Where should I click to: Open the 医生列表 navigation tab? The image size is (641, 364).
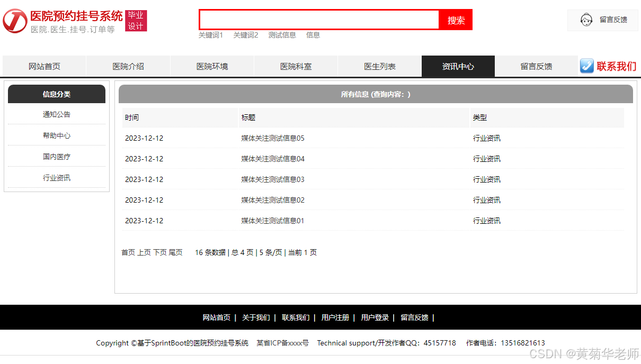(380, 66)
